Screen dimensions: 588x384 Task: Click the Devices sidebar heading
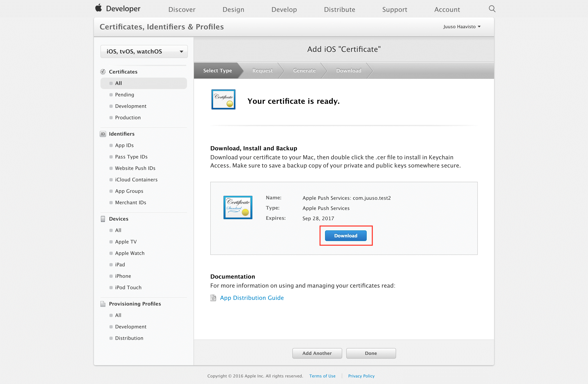click(119, 219)
